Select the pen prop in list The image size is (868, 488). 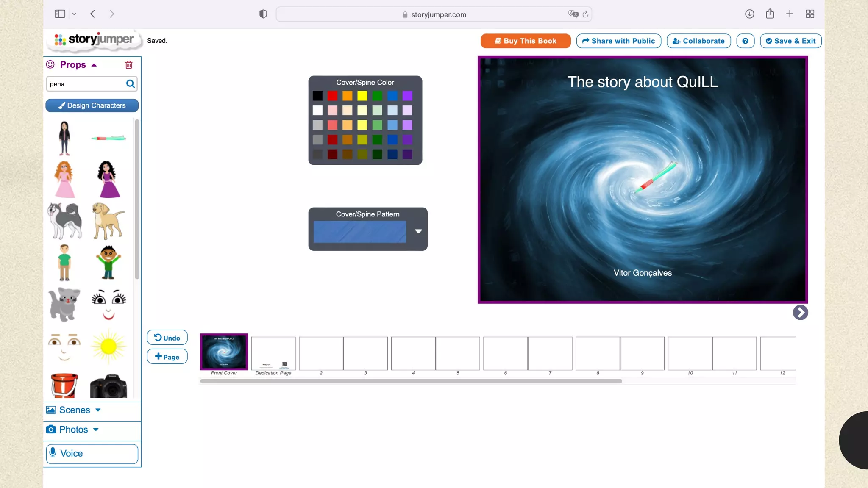[x=108, y=138]
